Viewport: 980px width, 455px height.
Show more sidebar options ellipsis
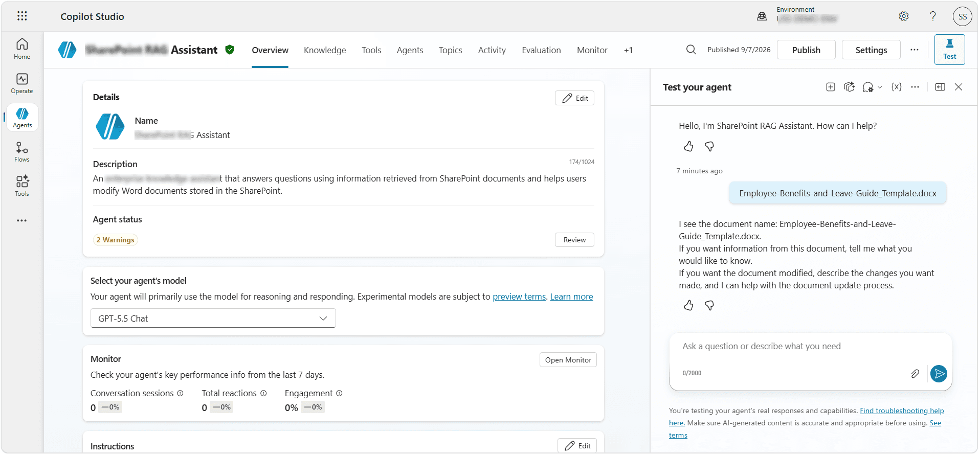click(22, 220)
